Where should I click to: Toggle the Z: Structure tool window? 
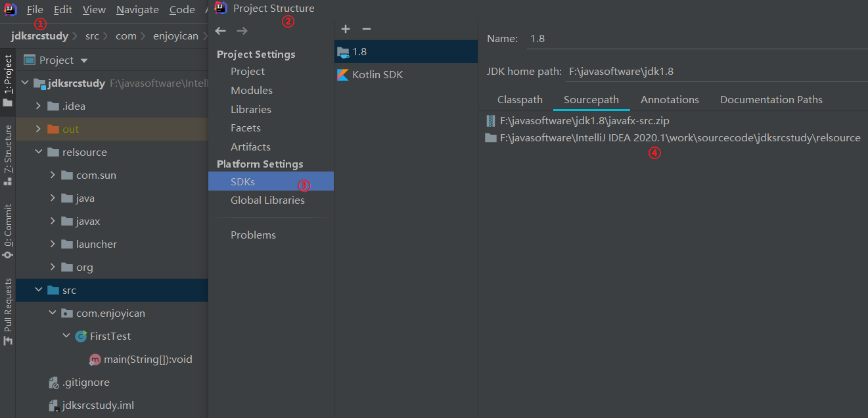8,154
